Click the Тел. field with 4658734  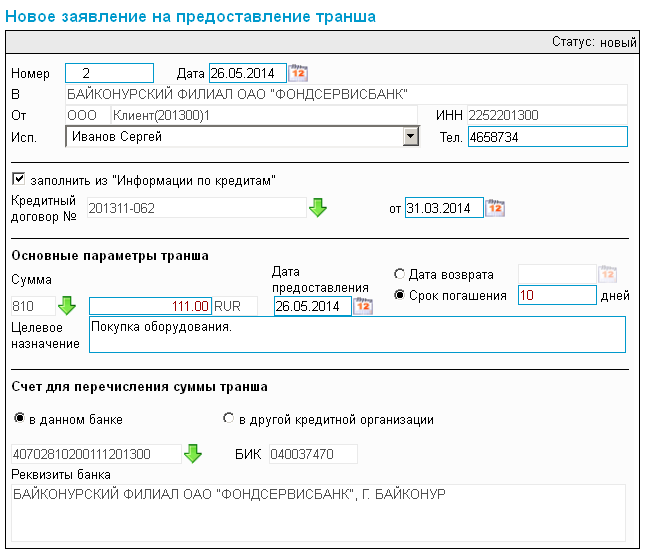click(548, 137)
